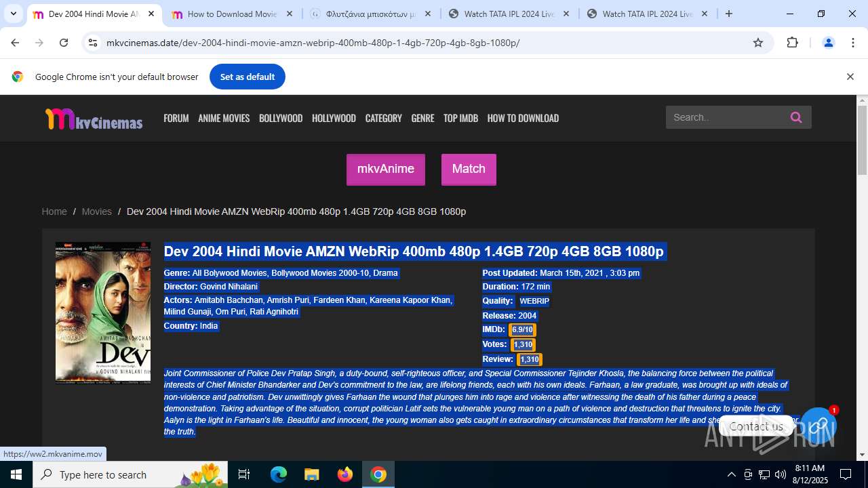Open the HOW TO DOWNLOAD menu item
The width and height of the screenshot is (868, 488).
pyautogui.click(x=523, y=118)
